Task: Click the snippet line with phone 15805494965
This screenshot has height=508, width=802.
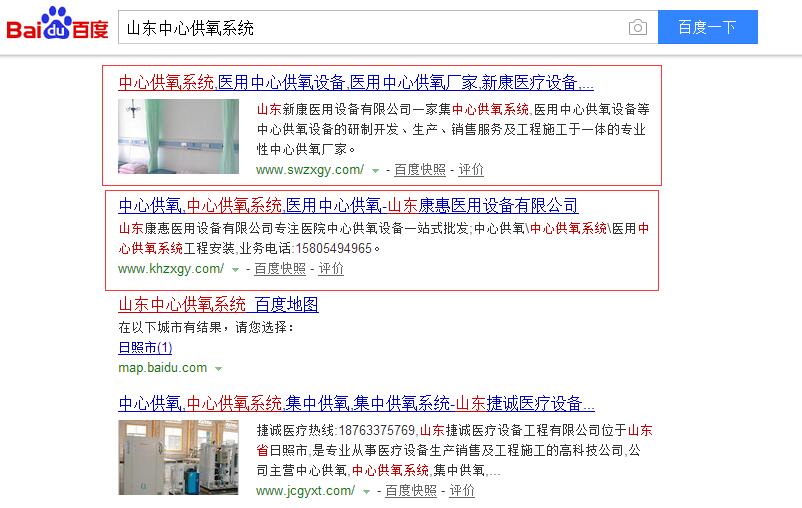Action: click(x=250, y=249)
